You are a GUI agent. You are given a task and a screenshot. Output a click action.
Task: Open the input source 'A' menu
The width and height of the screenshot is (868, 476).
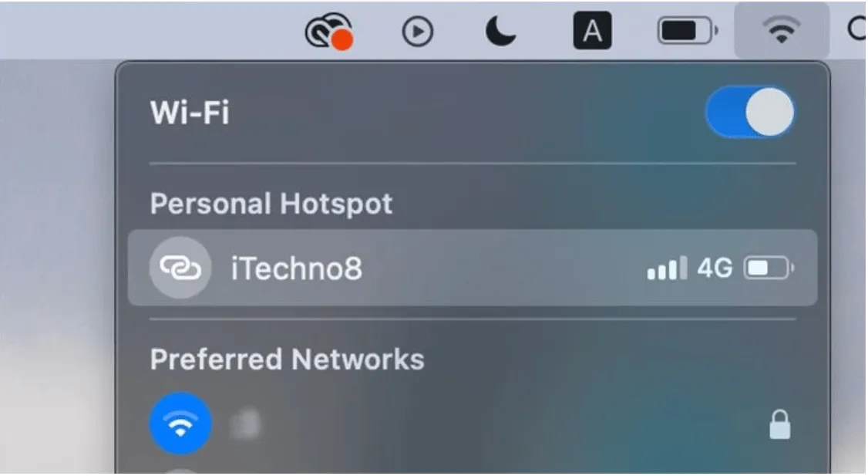(x=592, y=31)
